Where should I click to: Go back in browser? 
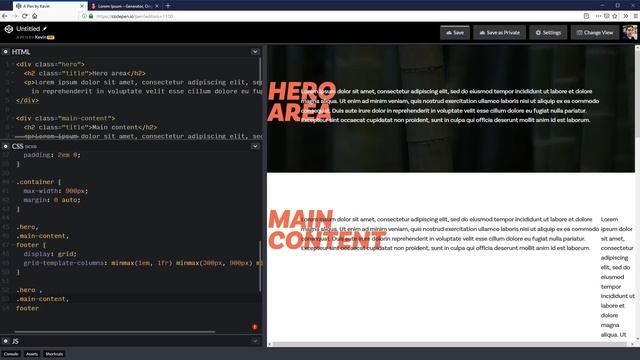pos(5,16)
